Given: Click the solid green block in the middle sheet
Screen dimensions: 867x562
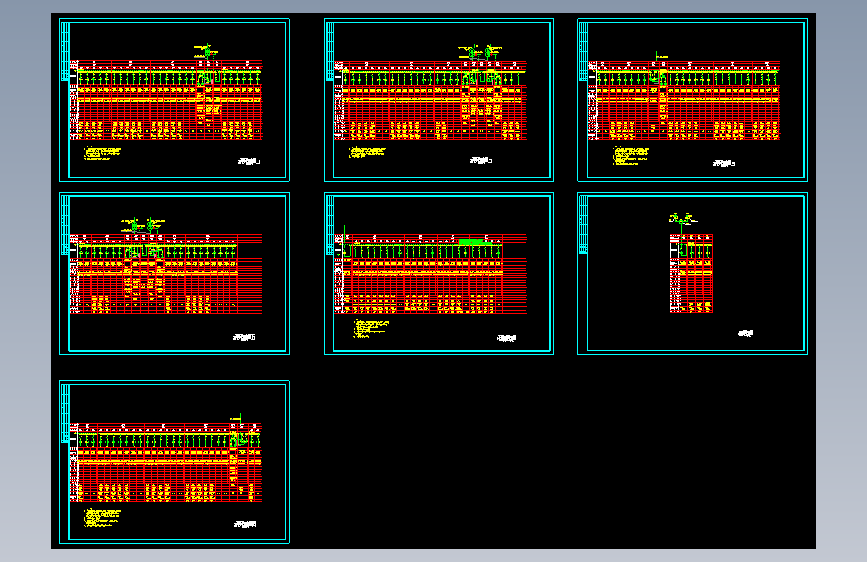Looking at the screenshot, I should 475,242.
